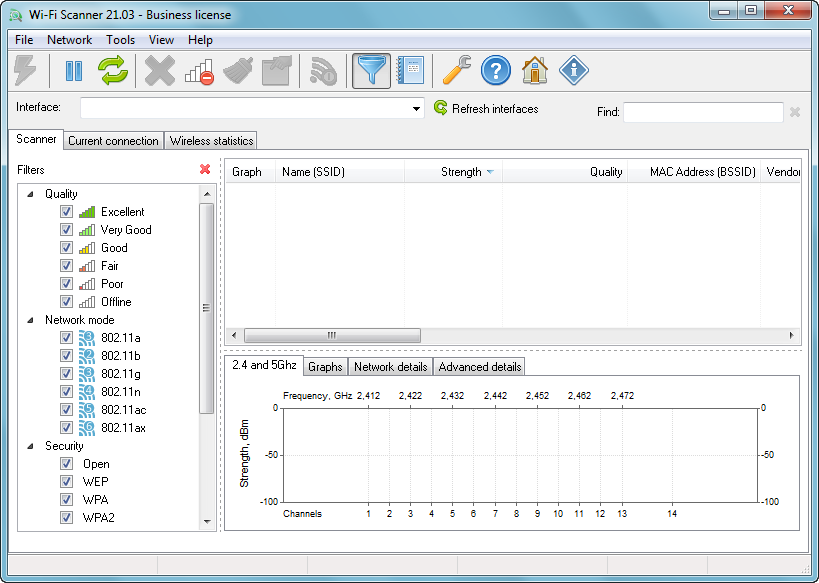This screenshot has width=819, height=583.
Task: Open the File menu
Action: pyautogui.click(x=24, y=40)
